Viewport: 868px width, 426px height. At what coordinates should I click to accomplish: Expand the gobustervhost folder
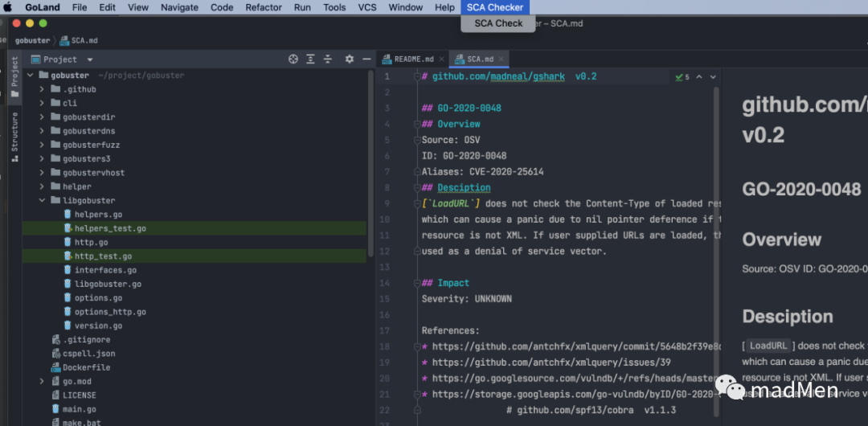(42, 173)
